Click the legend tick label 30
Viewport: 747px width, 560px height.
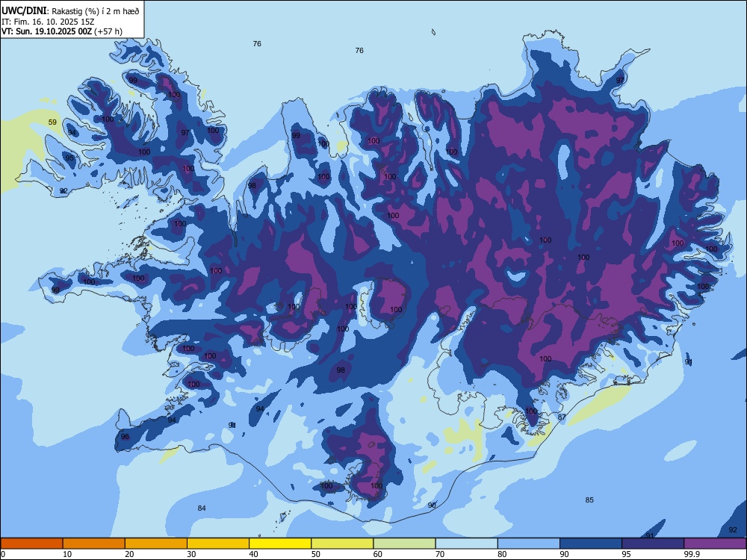coord(191,554)
